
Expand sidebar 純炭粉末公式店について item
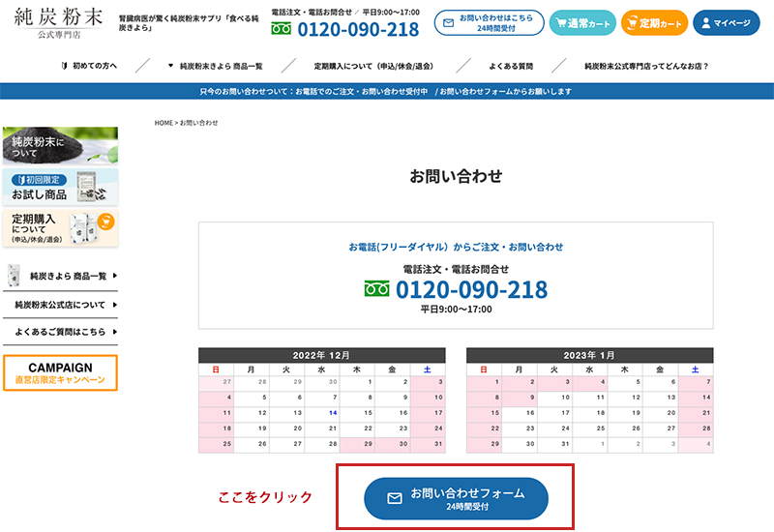coord(114,305)
